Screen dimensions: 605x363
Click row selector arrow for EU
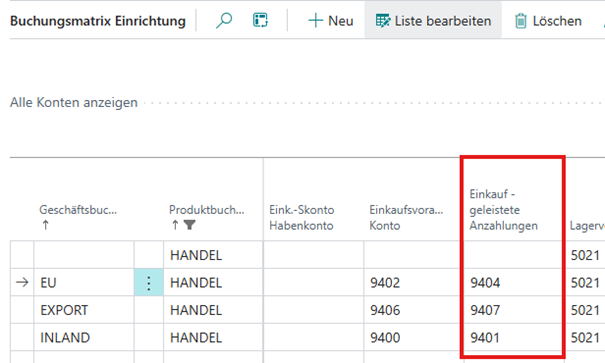click(22, 283)
